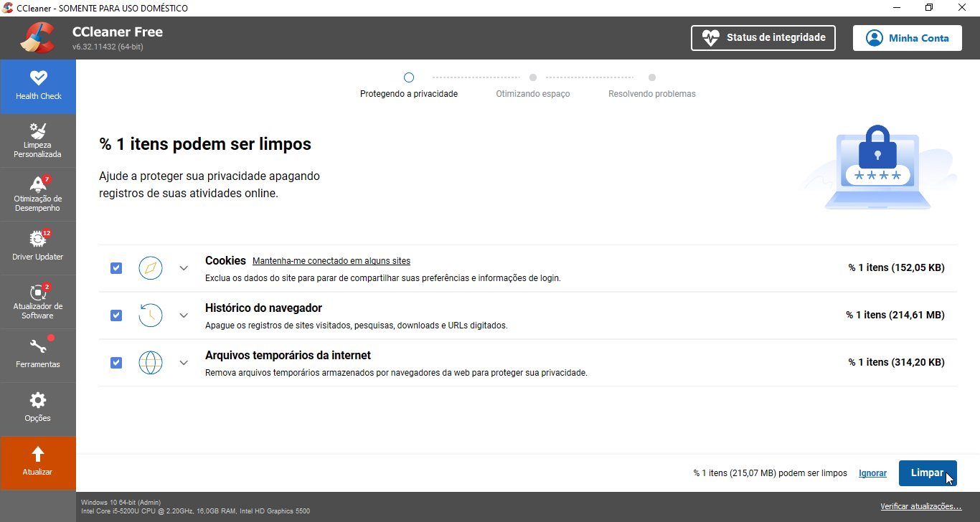Uncheck the Cookies checkbox
This screenshot has height=522, width=980.
click(x=116, y=268)
